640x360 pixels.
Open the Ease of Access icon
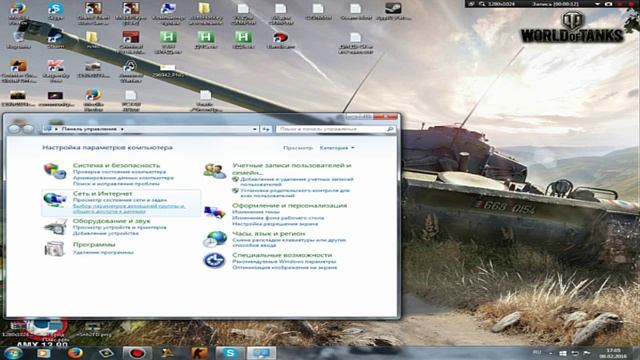pos(214,260)
